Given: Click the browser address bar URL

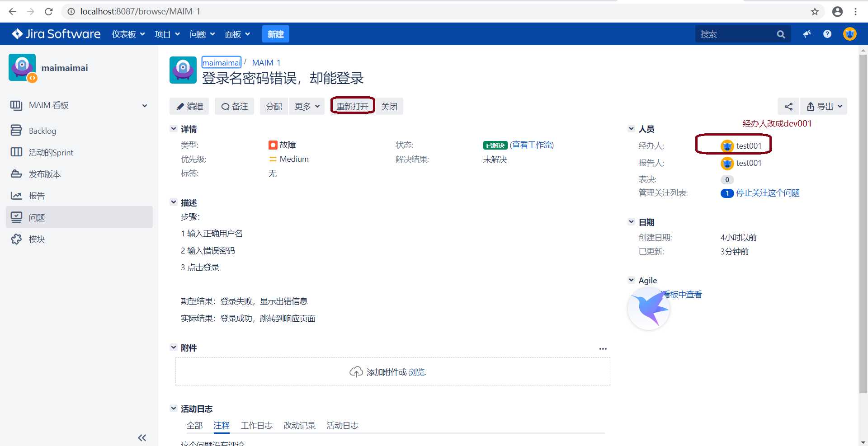Looking at the screenshot, I should tap(140, 11).
